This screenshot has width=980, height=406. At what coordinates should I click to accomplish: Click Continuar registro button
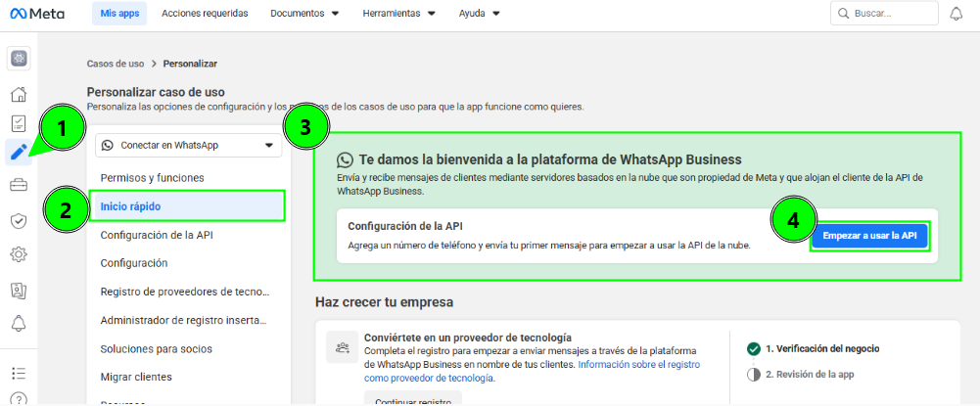click(412, 399)
